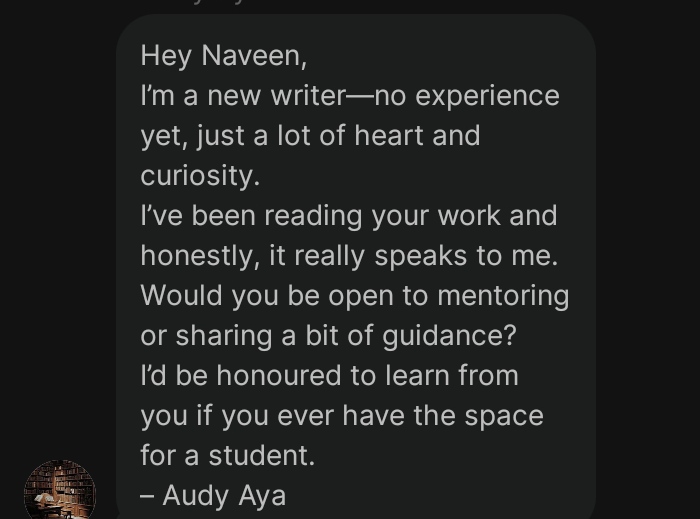Click the word "experience" in the message
The image size is (700, 519).
488,97
